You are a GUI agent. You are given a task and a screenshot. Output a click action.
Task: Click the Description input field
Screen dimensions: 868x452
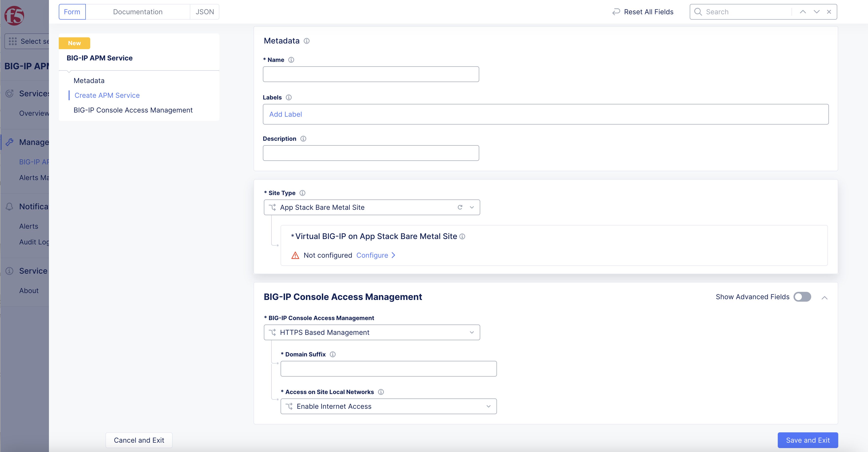[371, 153]
